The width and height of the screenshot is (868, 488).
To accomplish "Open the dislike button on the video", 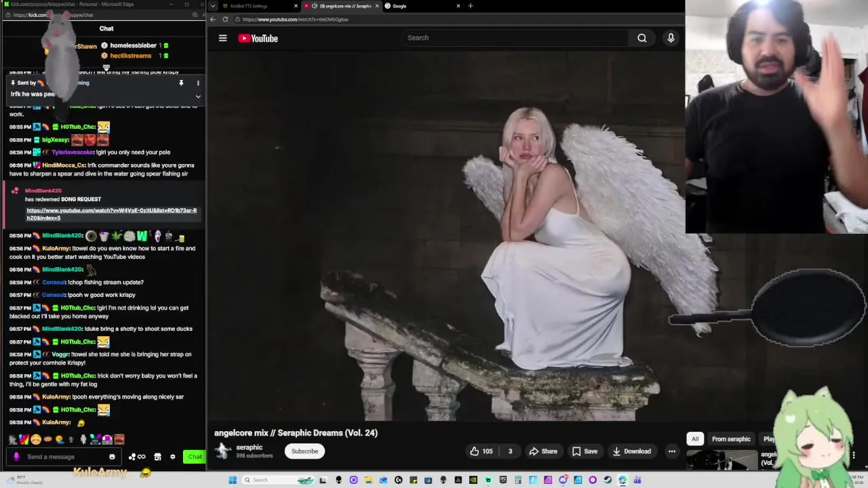I will click(510, 451).
